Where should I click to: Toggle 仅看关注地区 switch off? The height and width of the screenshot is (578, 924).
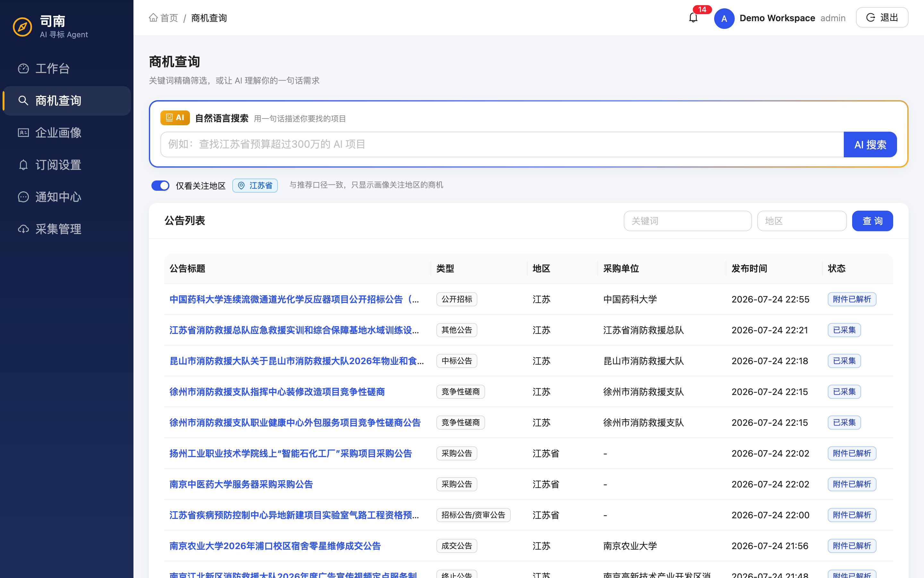pos(160,185)
